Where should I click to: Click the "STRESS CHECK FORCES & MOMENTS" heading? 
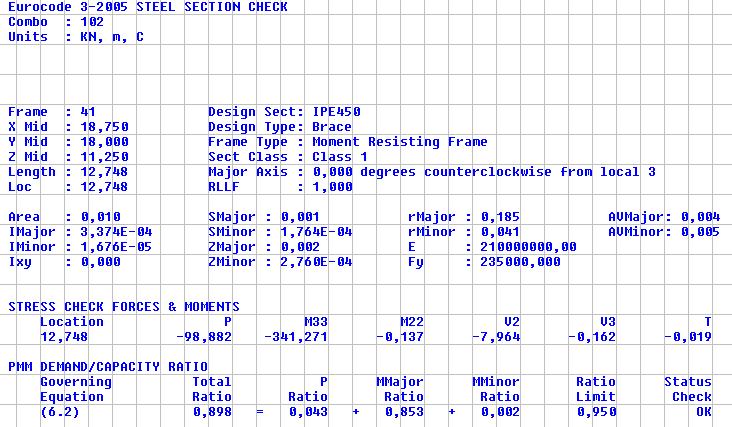(x=124, y=307)
